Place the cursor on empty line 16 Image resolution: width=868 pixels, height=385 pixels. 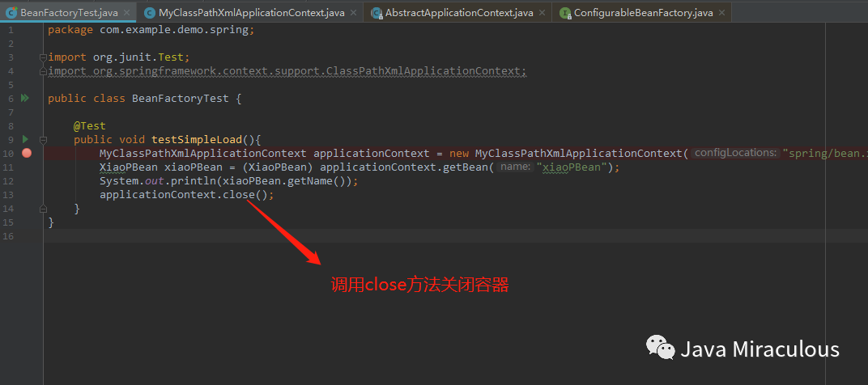pyautogui.click(x=455, y=236)
